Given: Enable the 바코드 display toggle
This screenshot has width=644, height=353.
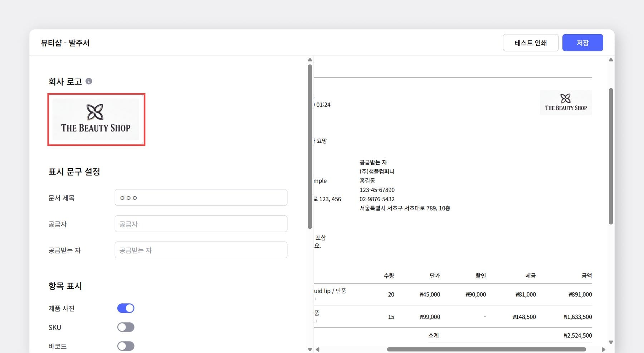Looking at the screenshot, I should (x=126, y=345).
